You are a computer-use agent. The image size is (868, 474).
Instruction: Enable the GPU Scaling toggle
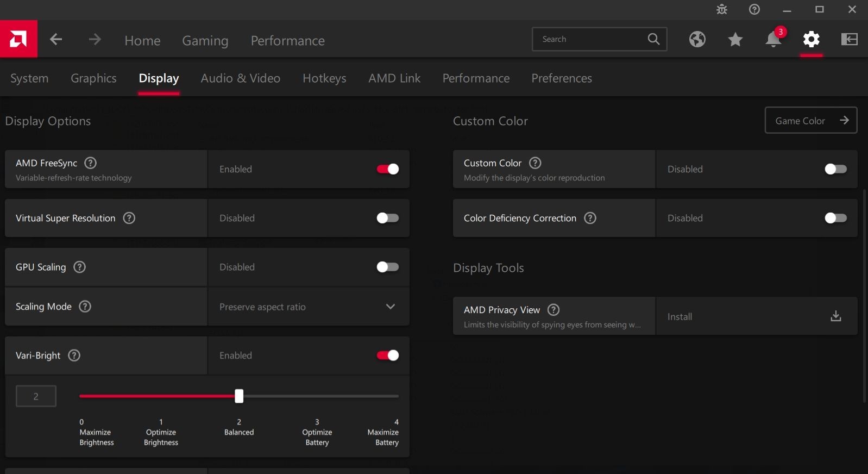(x=388, y=267)
